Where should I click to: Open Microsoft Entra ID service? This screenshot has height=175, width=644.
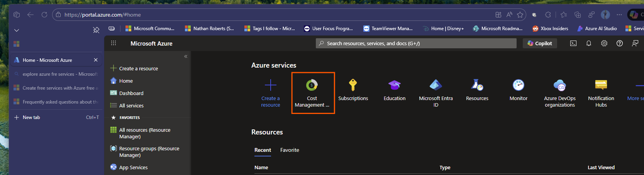click(x=436, y=93)
